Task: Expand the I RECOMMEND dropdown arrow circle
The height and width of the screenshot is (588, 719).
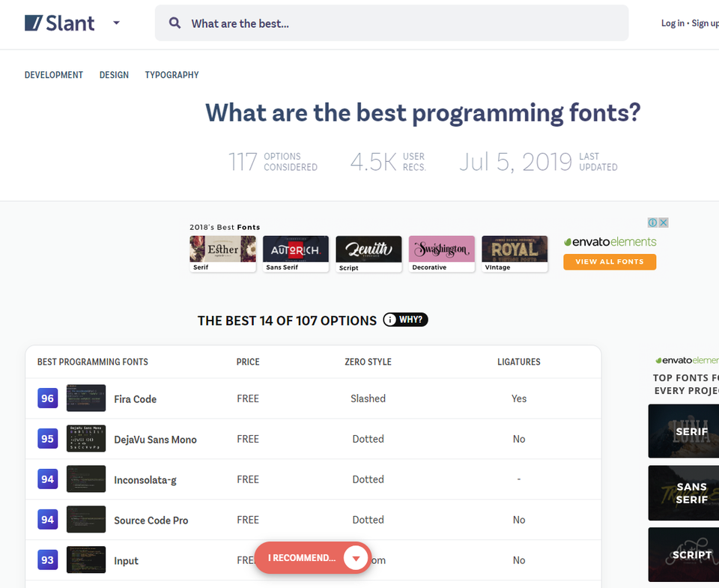Action: [356, 558]
